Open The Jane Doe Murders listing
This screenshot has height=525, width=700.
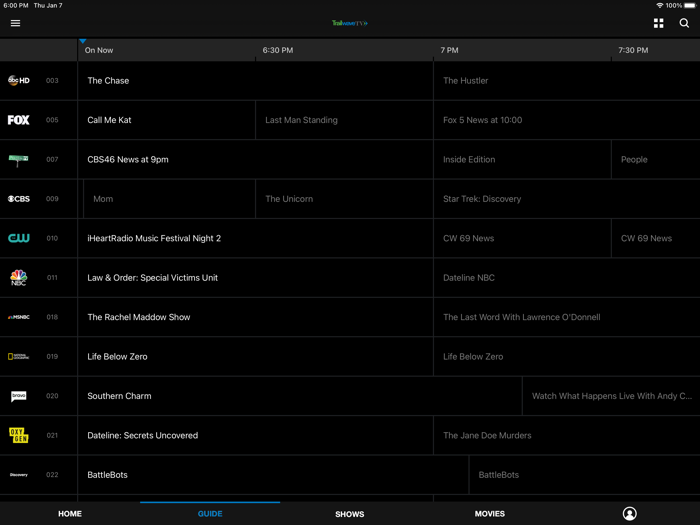(567, 435)
